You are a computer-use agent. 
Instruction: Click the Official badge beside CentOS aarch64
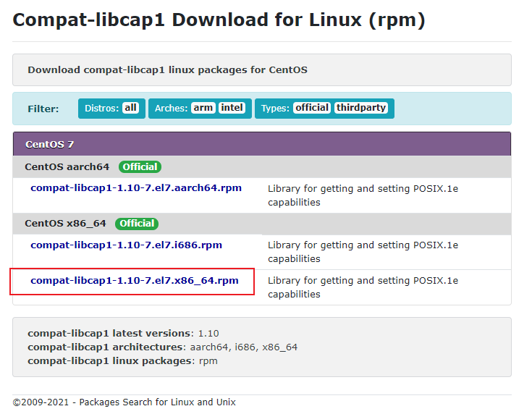[x=140, y=167]
